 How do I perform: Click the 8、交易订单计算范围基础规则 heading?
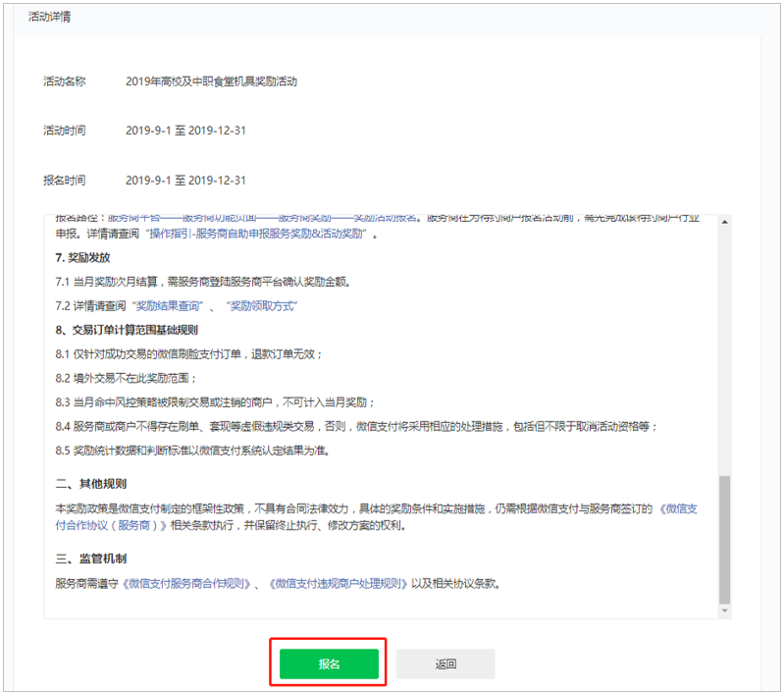tap(127, 330)
